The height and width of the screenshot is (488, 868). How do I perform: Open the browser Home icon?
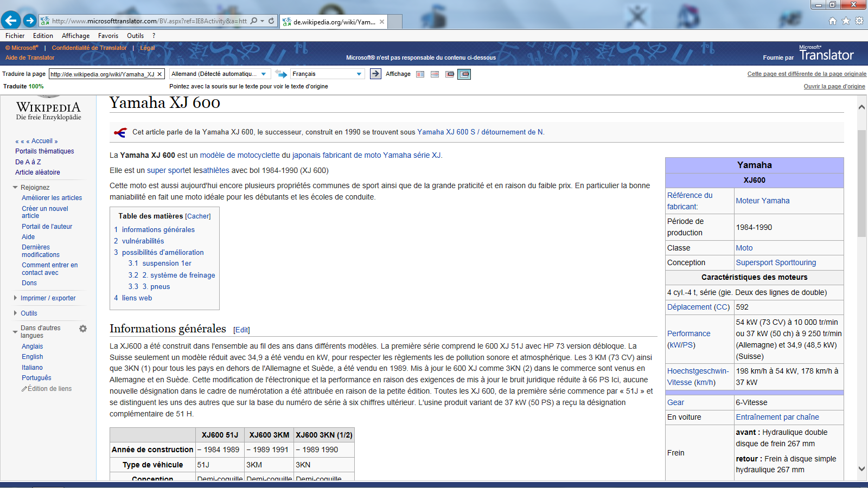pyautogui.click(x=833, y=21)
